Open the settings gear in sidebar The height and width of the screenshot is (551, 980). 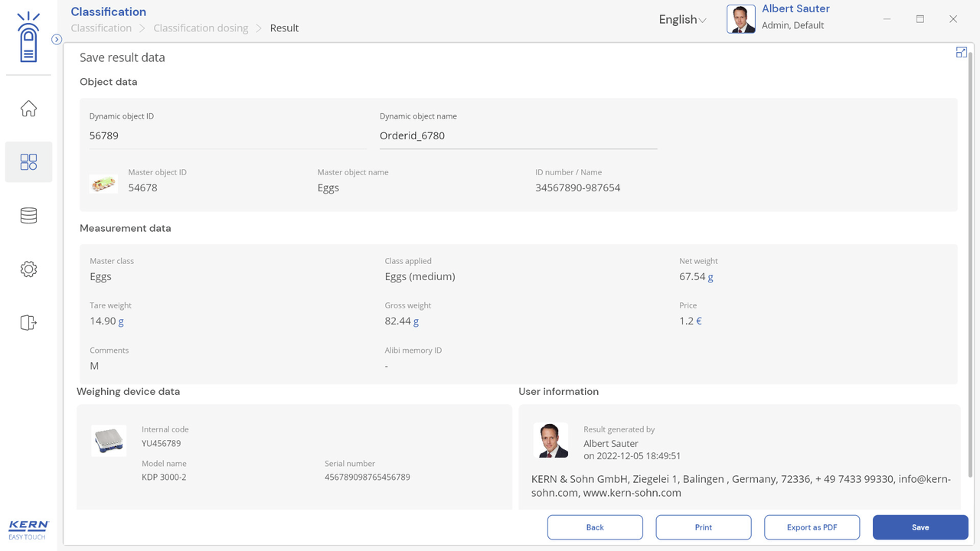(x=28, y=269)
